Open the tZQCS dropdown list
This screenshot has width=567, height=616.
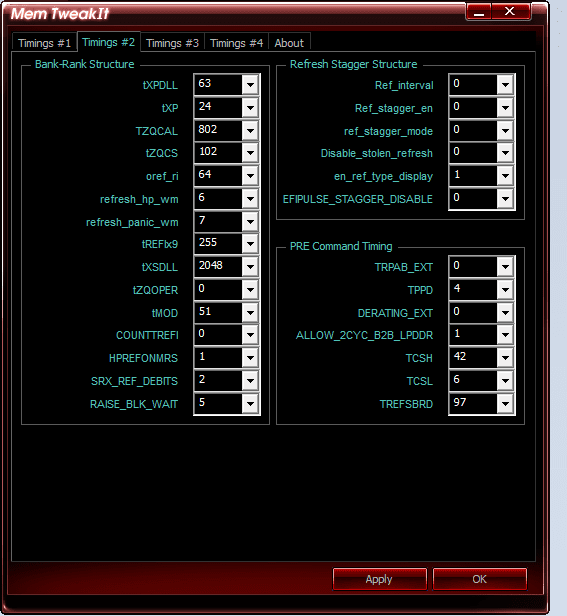coord(250,152)
